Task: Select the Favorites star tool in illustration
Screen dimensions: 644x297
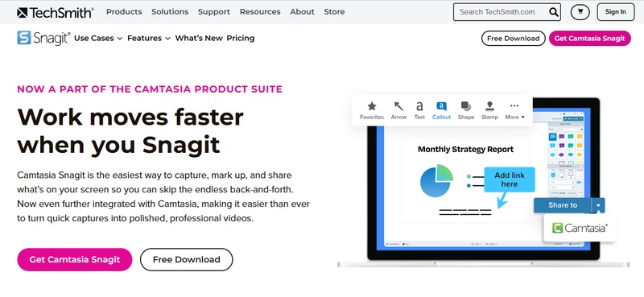Action: point(372,110)
